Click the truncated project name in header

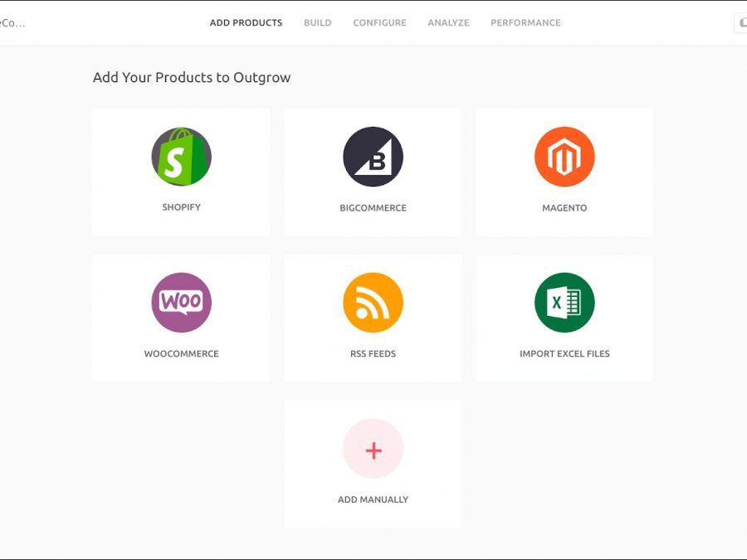12,23
